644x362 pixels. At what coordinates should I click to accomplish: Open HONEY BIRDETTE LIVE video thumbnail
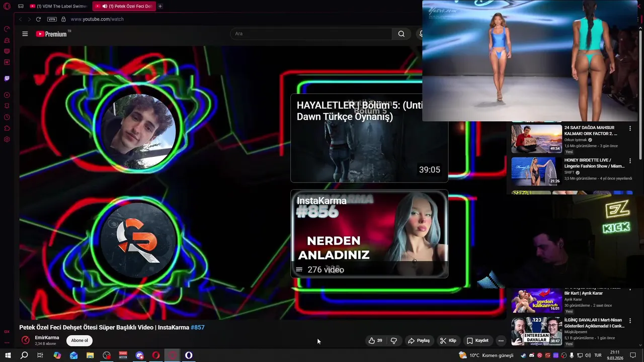coord(536,171)
